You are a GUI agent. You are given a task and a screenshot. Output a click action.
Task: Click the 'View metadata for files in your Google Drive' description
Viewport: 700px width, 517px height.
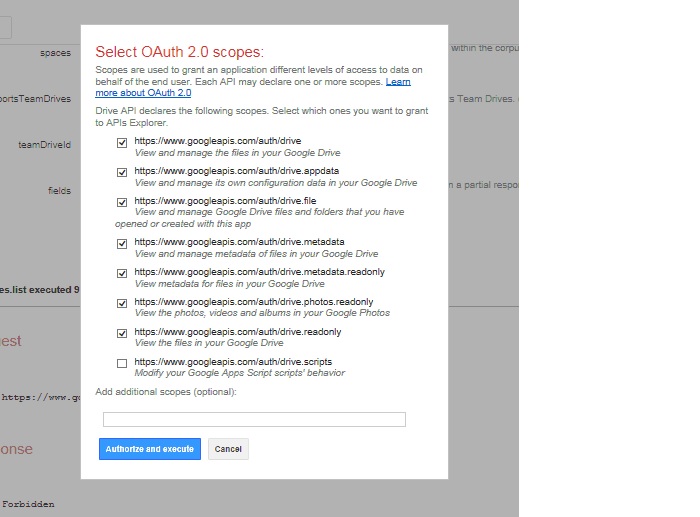[x=229, y=284]
